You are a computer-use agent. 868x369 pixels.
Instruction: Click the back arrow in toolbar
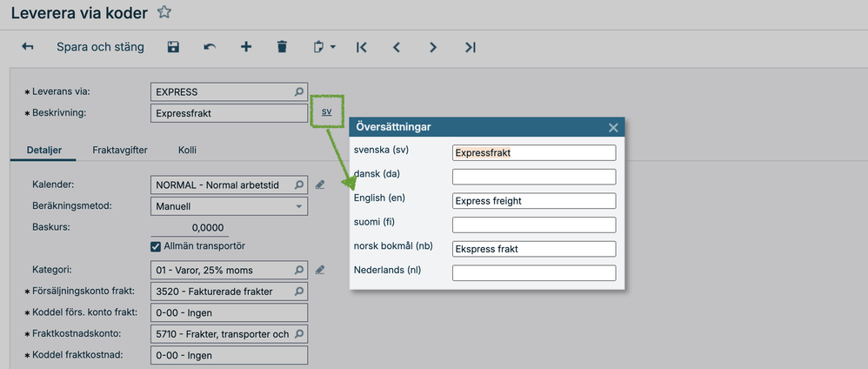pyautogui.click(x=28, y=47)
